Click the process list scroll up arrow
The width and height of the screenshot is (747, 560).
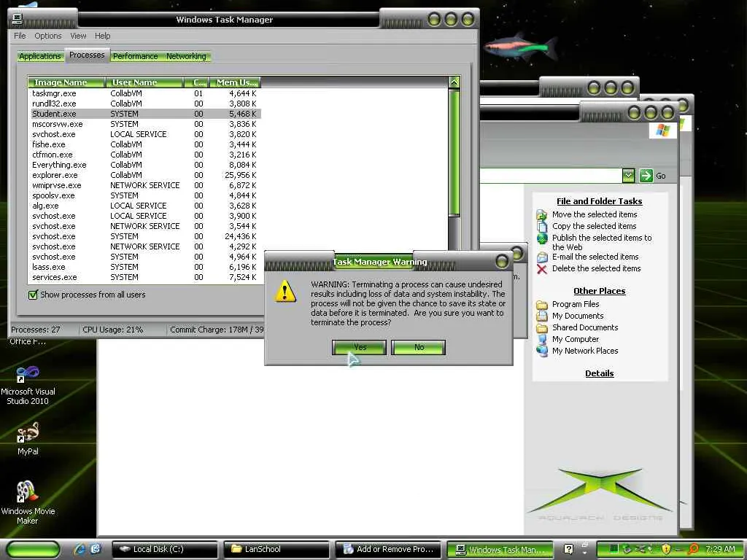pos(454,82)
